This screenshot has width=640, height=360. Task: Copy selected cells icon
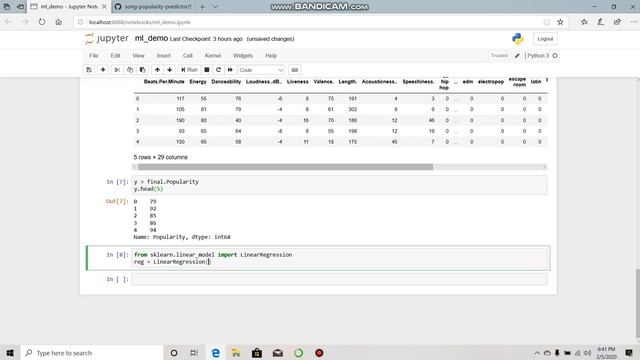(130, 70)
